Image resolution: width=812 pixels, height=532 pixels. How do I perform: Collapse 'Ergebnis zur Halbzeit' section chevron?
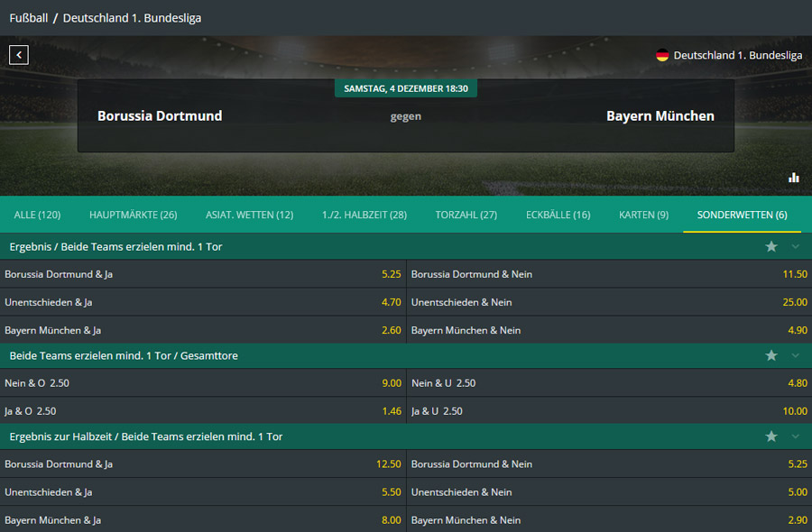(796, 436)
